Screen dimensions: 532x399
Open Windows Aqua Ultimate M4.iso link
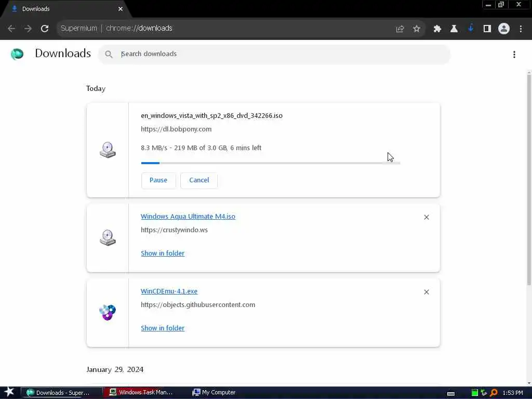(188, 217)
